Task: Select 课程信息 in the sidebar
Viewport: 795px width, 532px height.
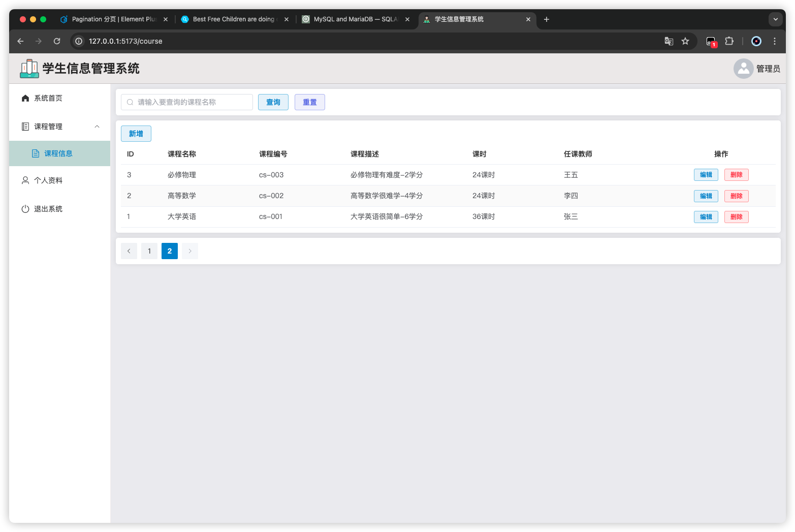Action: [60, 153]
